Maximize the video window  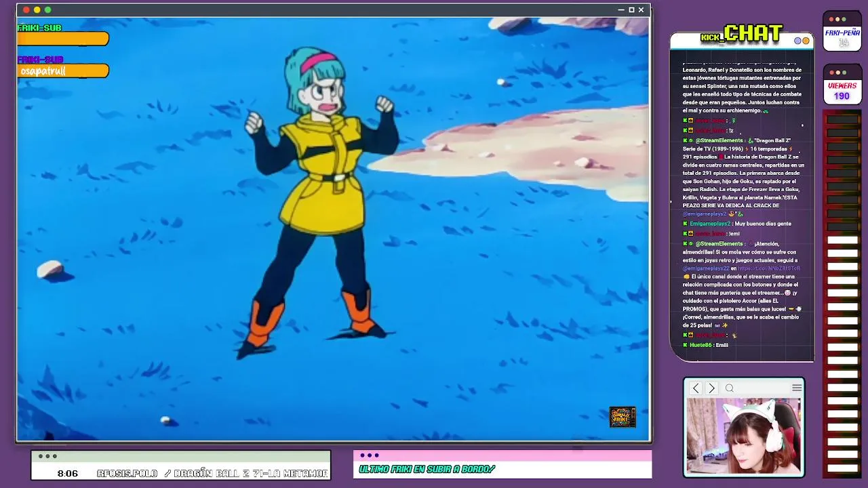pyautogui.click(x=631, y=9)
